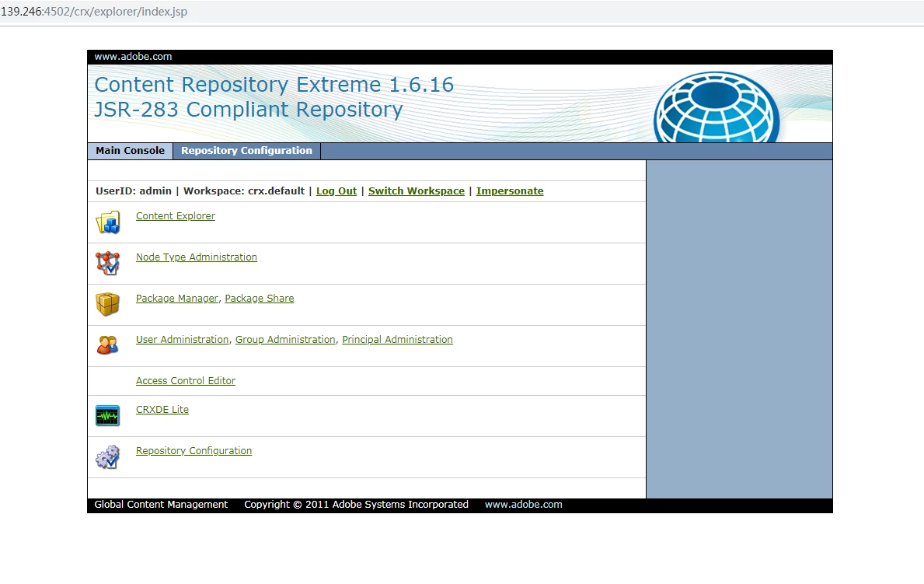Image resolution: width=924 pixels, height=584 pixels.
Task: Open the Package Manager link
Action: click(176, 299)
